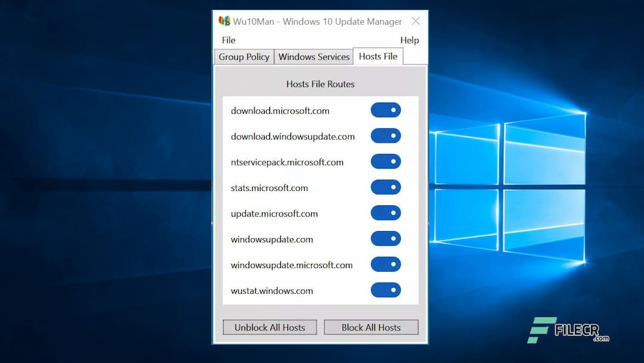Click the Unblock All Hosts button
644x363 pixels.
(270, 327)
